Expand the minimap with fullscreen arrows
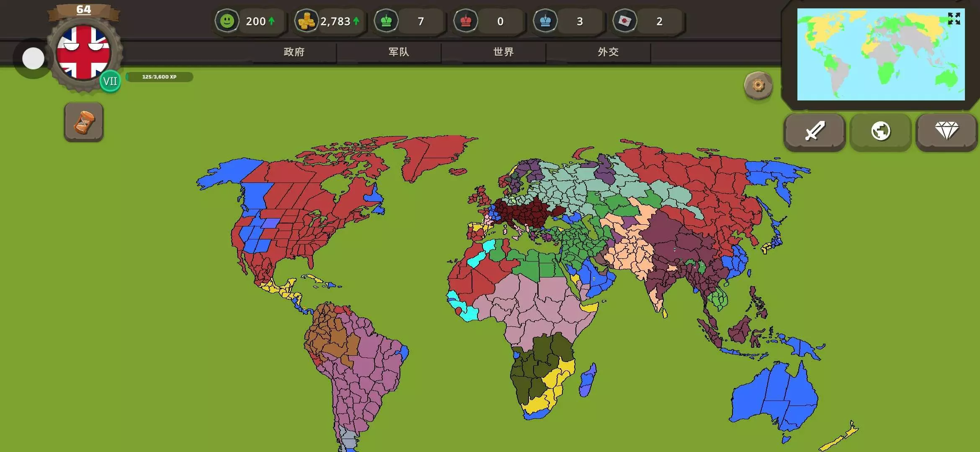The width and height of the screenshot is (980, 452). [x=954, y=18]
